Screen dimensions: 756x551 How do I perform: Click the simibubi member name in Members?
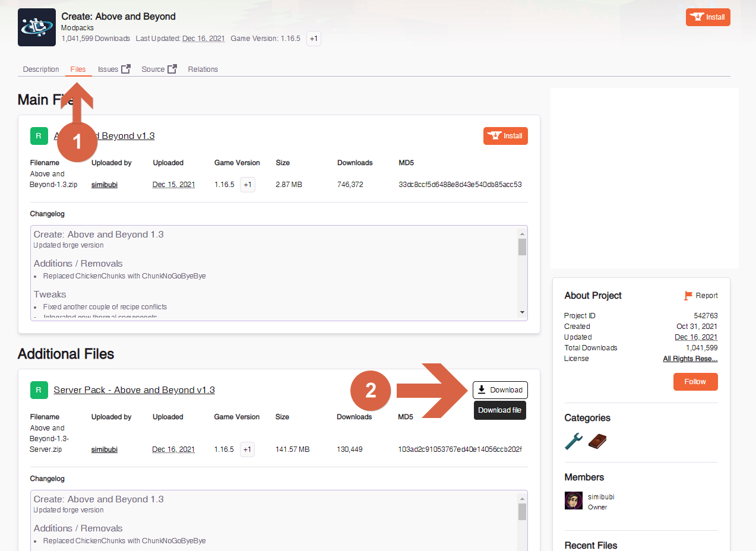[x=601, y=497]
